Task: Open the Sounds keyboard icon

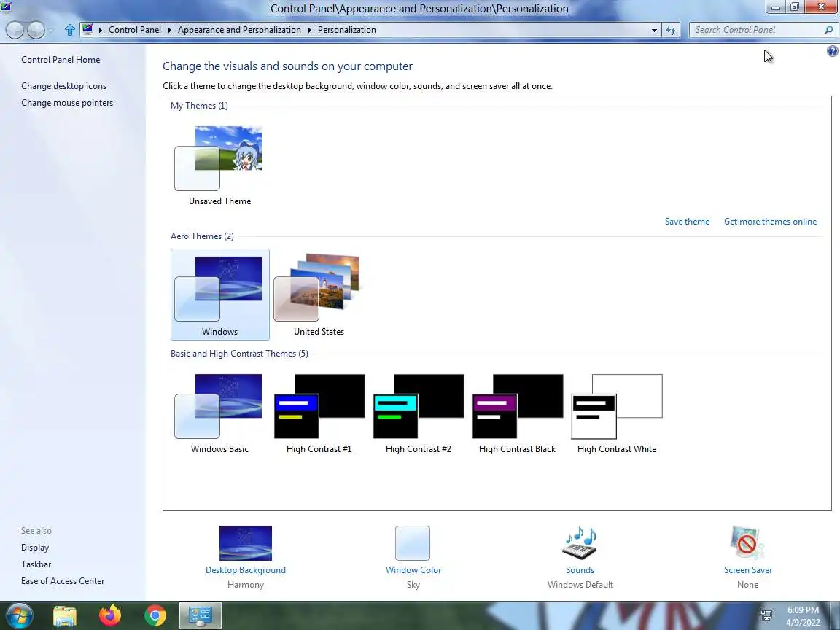Action: pyautogui.click(x=580, y=542)
